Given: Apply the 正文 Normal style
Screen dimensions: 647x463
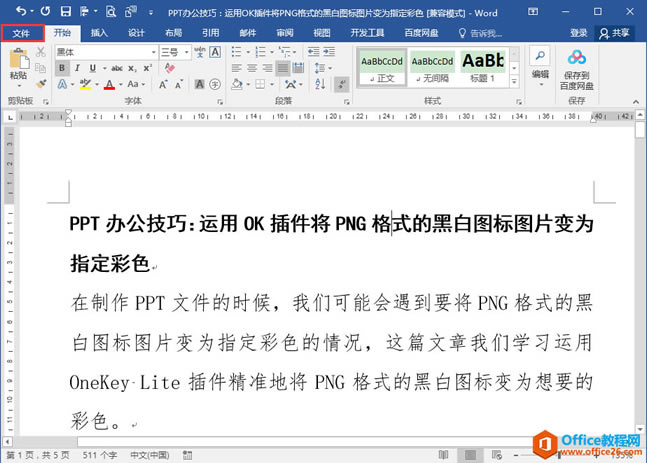Looking at the screenshot, I should coord(382,68).
